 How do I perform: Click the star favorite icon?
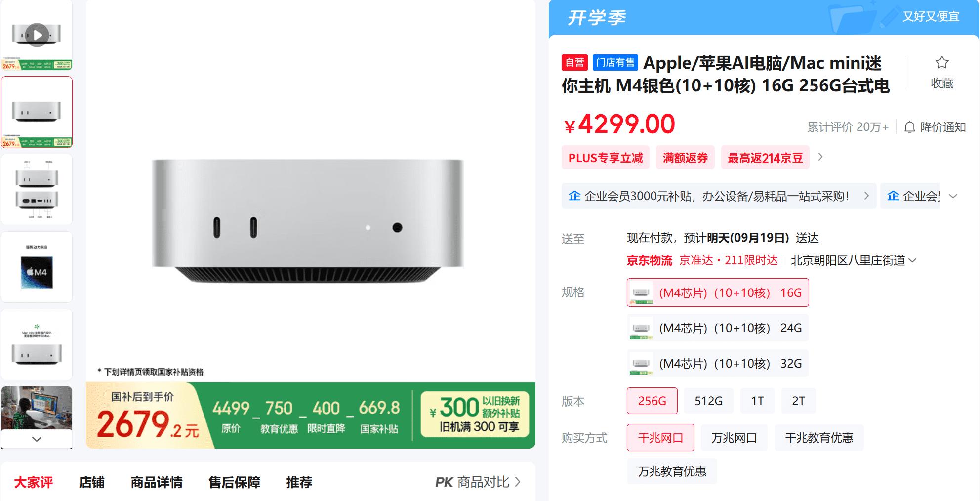(x=941, y=63)
